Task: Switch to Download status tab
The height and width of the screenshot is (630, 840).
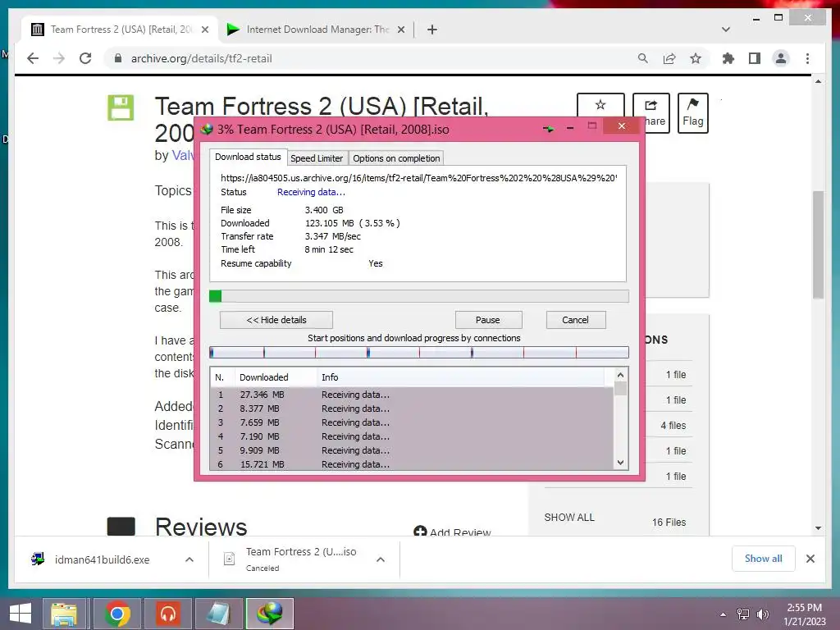Action: (x=248, y=157)
